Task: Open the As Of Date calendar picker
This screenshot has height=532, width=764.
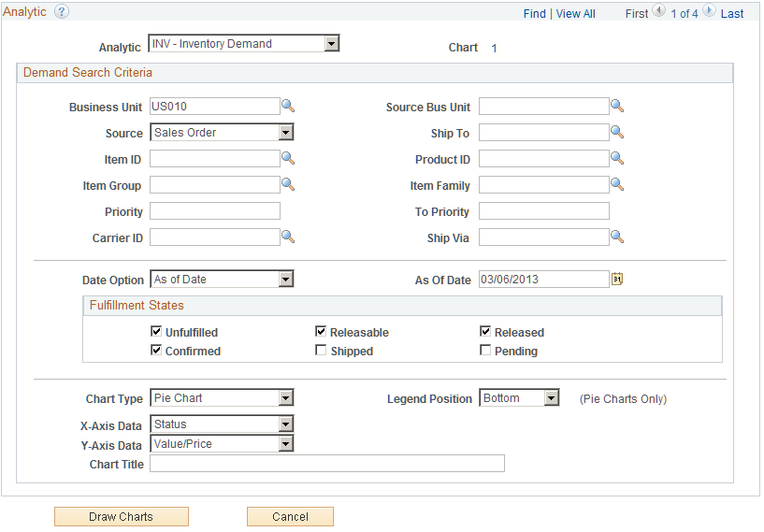Action: 617,280
